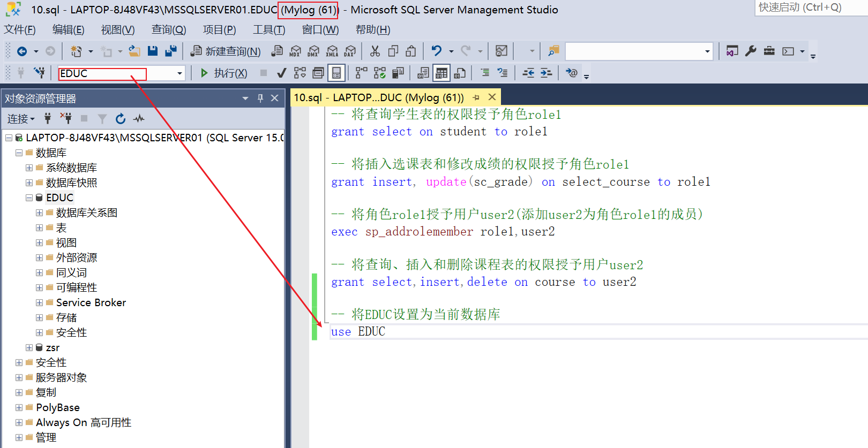Viewport: 868px width, 448px height.
Task: Open the 连接 dropdown in Object Explorer
Action: (x=21, y=119)
